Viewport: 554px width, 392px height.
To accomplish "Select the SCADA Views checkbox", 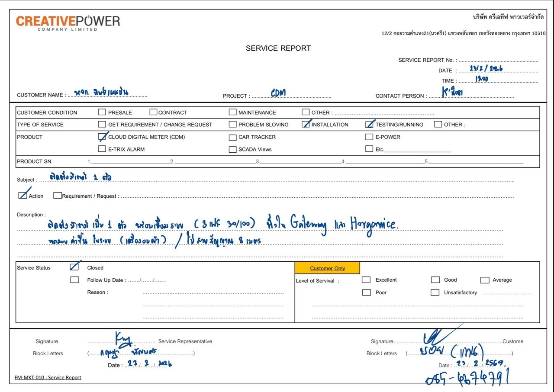I will tap(233, 149).
